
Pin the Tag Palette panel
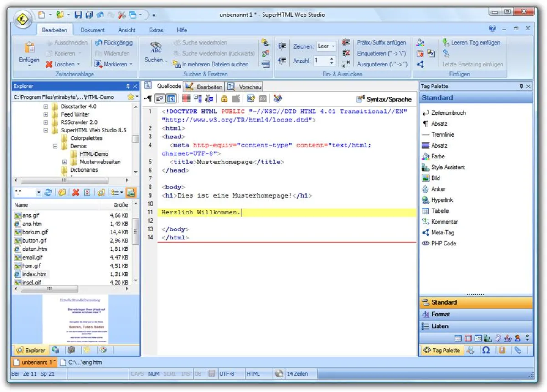click(x=522, y=86)
